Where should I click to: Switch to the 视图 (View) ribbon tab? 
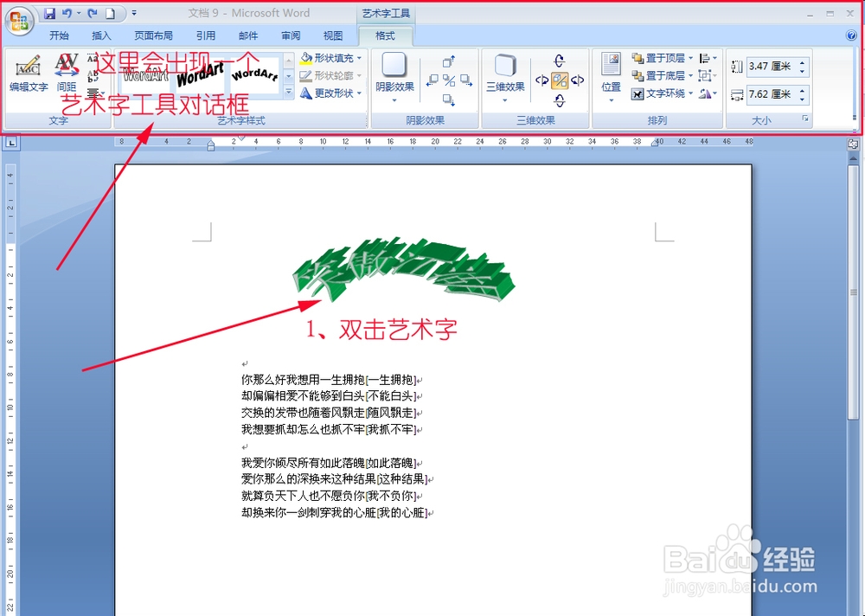(331, 35)
